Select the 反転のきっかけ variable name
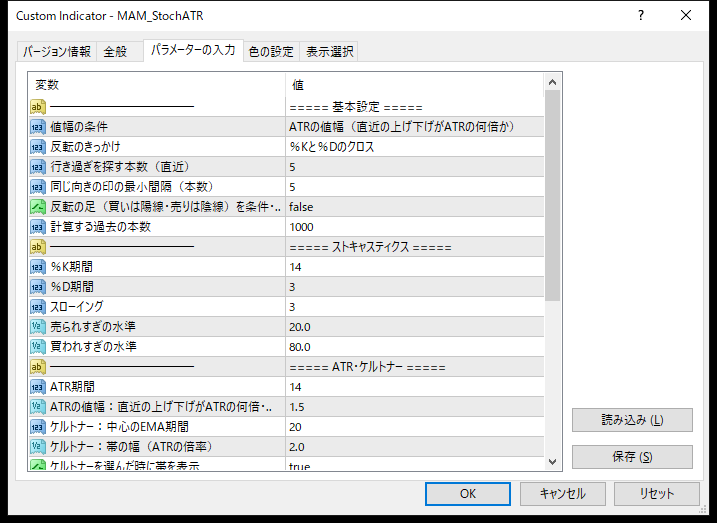The height and width of the screenshot is (523, 717). [x=85, y=147]
